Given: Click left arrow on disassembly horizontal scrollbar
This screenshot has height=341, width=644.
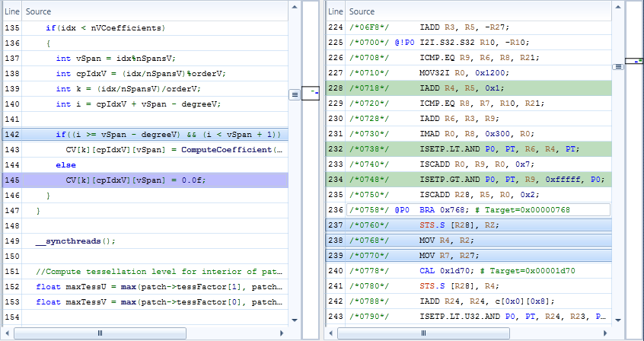Looking at the screenshot, I should [332, 333].
